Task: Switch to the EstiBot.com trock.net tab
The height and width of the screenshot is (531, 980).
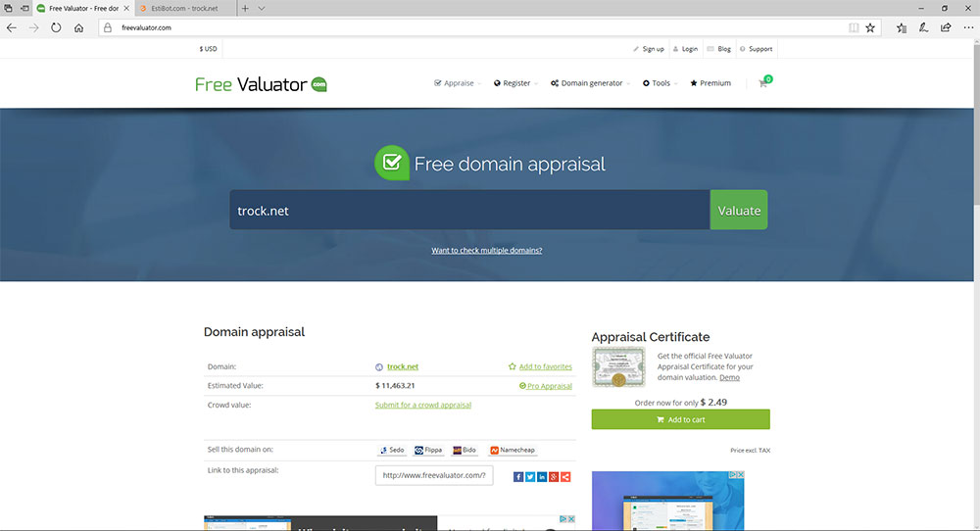Action: coord(186,8)
